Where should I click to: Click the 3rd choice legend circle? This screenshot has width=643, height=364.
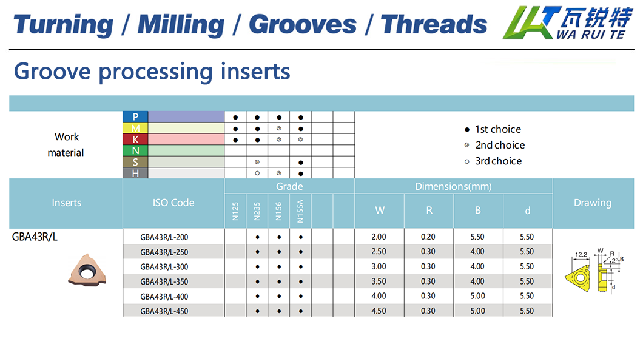[x=466, y=161]
